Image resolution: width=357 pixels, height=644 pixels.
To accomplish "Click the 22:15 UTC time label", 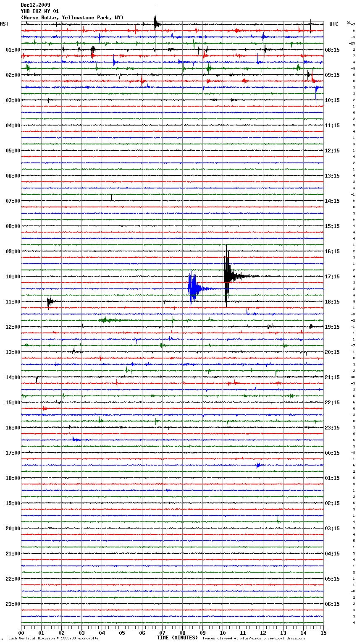I will [332, 403].
